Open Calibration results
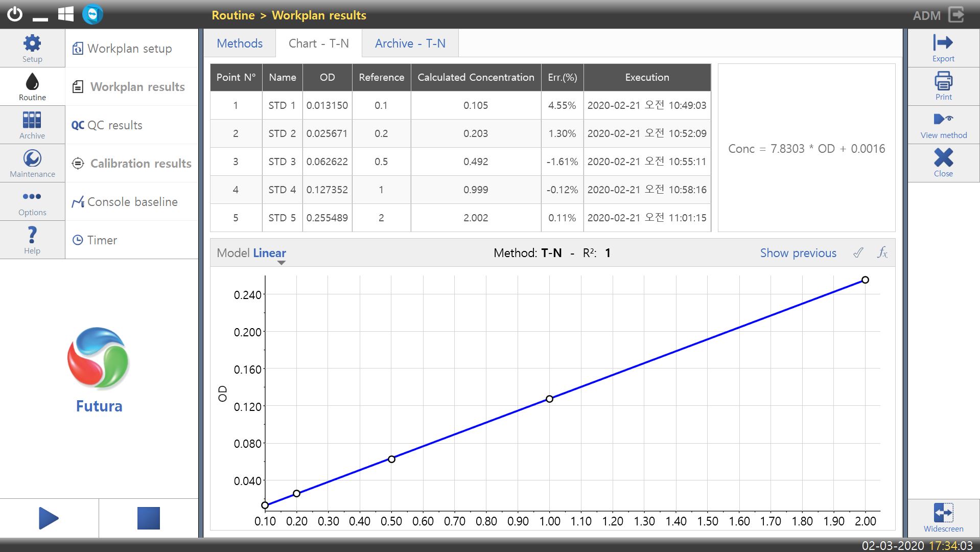Screen dimensions: 980x552 132,164
